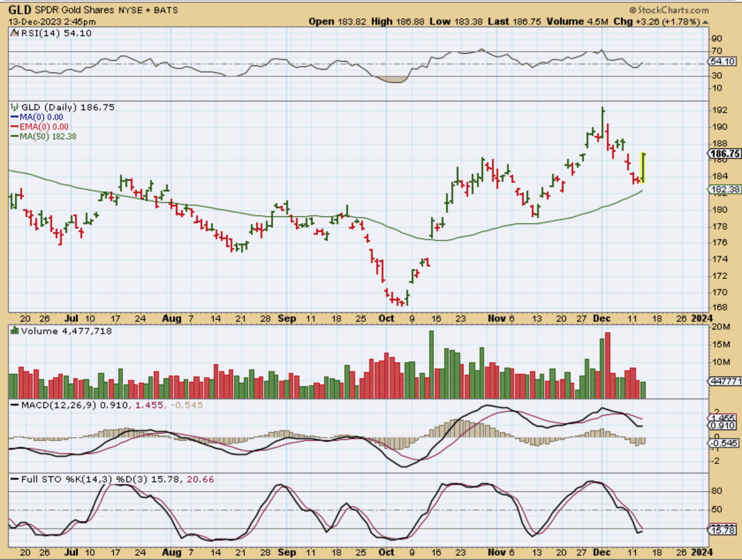Click the red 1.455 signal value in MACD legend
Image resolution: width=742 pixels, height=560 pixels.
click(x=149, y=405)
